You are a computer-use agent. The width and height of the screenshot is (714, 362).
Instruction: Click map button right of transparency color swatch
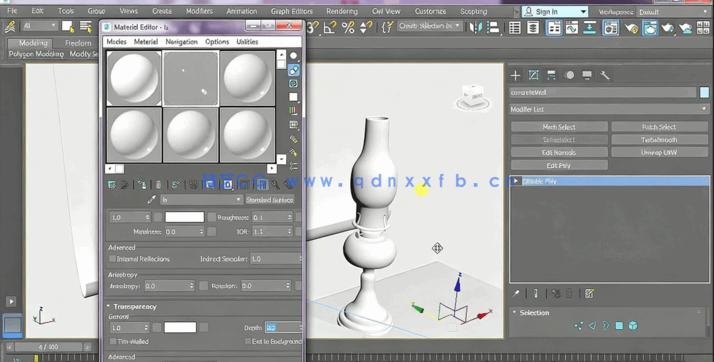point(204,327)
